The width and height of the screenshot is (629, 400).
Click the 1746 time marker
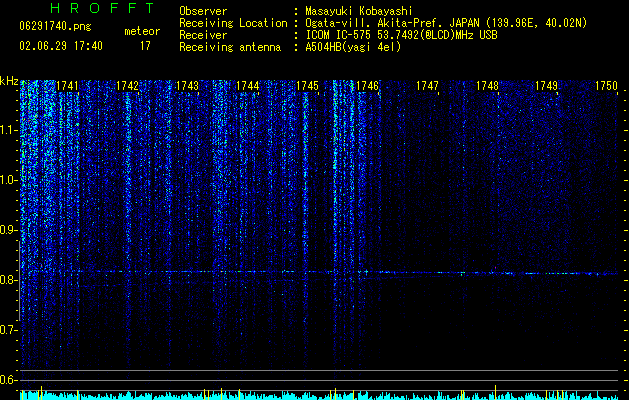point(367,86)
